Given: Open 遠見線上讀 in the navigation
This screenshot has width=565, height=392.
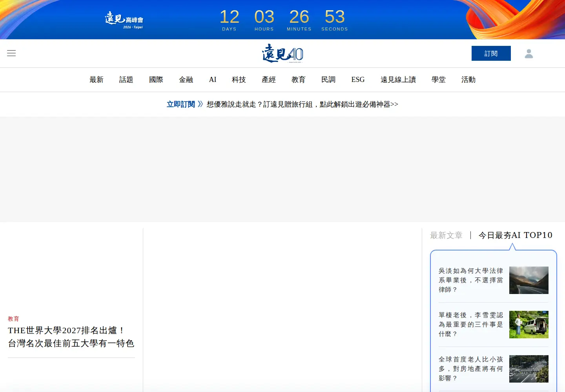Looking at the screenshot, I should pyautogui.click(x=398, y=80).
